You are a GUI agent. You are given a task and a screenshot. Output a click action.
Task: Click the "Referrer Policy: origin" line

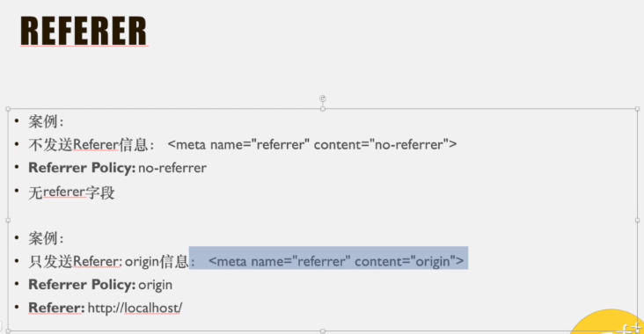pyautogui.click(x=100, y=285)
